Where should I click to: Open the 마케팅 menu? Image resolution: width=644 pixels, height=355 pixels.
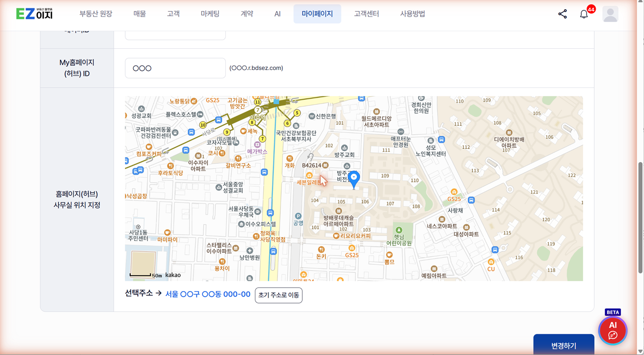click(210, 14)
